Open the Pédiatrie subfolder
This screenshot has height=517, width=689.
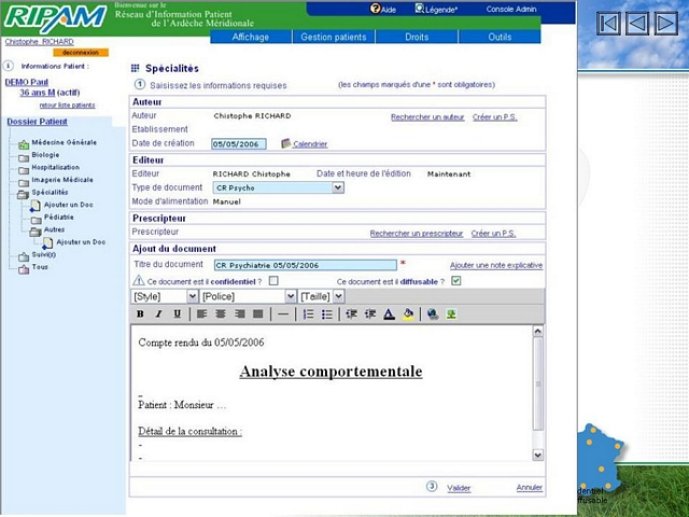(x=36, y=219)
